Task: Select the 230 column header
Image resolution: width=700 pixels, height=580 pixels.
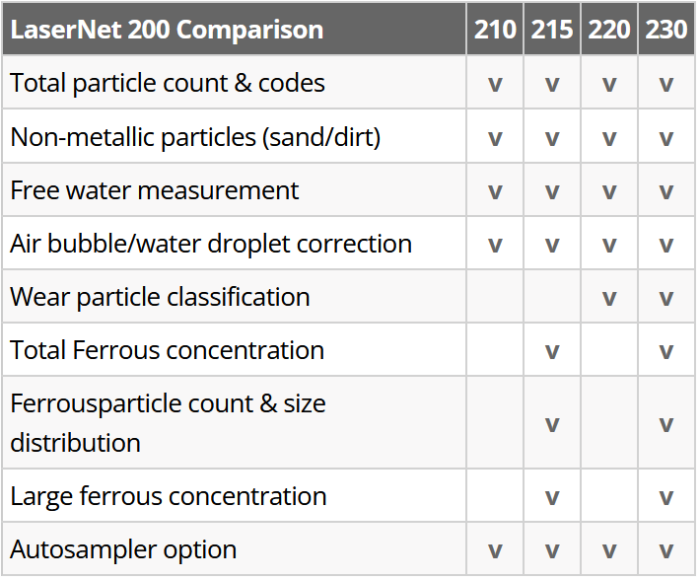Action: point(666,29)
